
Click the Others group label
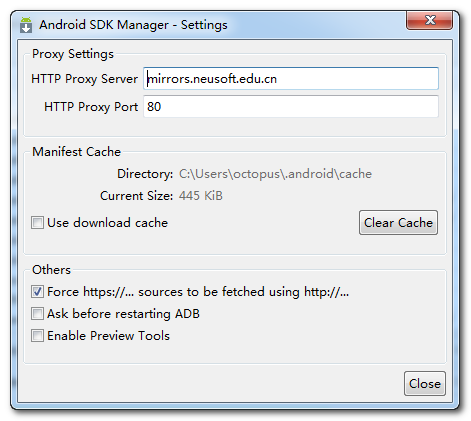pos(51,270)
